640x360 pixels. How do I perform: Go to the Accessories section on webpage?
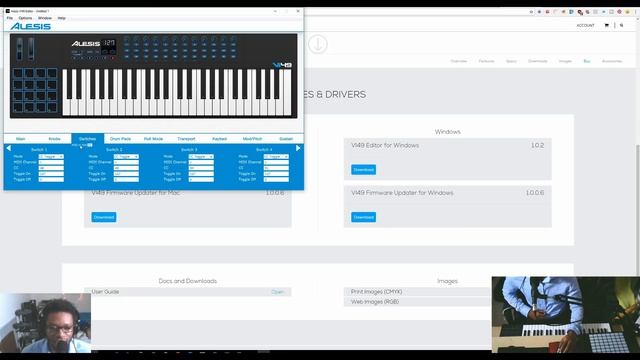pos(612,61)
